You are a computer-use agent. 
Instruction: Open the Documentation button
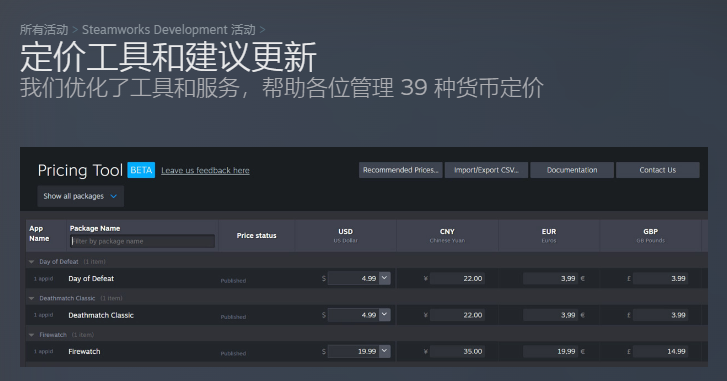572,170
